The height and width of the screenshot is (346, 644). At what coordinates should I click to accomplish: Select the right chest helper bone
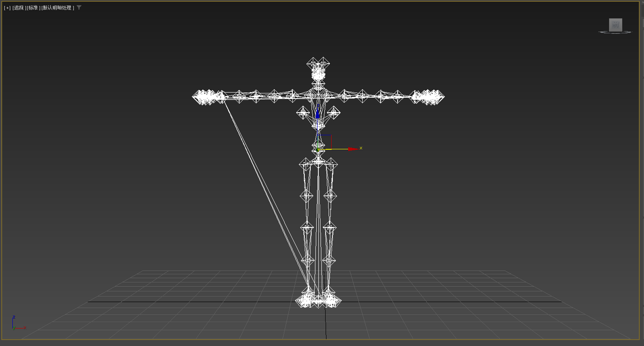pos(334,113)
